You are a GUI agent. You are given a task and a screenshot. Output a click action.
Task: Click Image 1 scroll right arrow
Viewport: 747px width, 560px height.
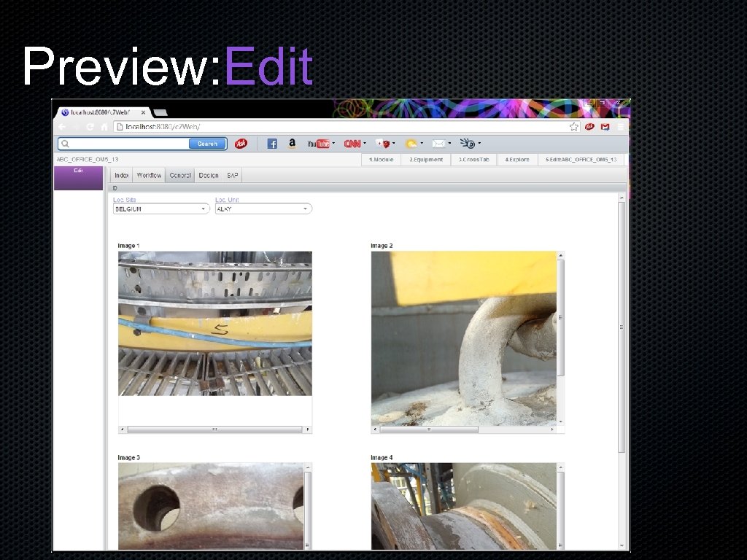308,429
